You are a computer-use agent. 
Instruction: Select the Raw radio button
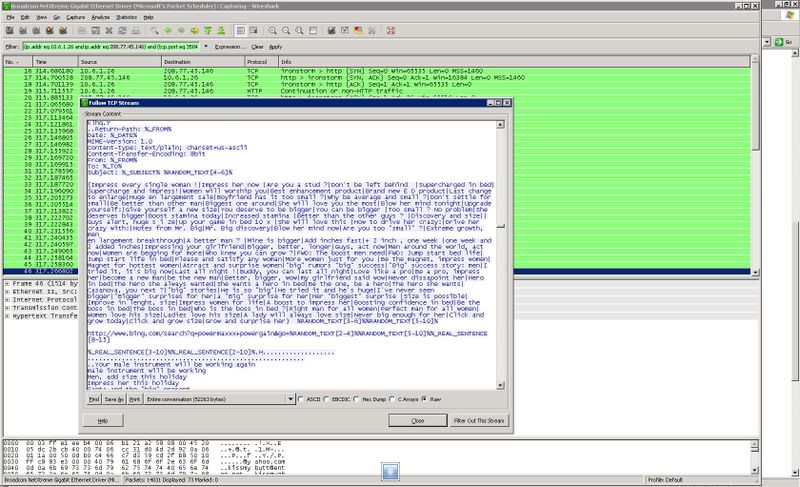(x=424, y=399)
